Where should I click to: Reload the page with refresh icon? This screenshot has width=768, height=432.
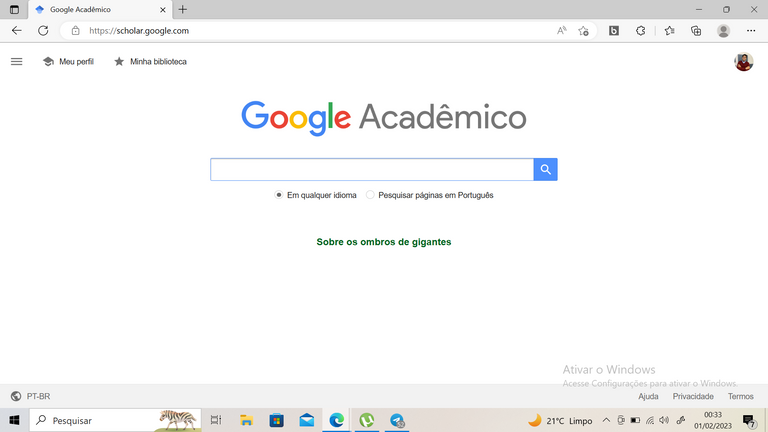pos(43,31)
